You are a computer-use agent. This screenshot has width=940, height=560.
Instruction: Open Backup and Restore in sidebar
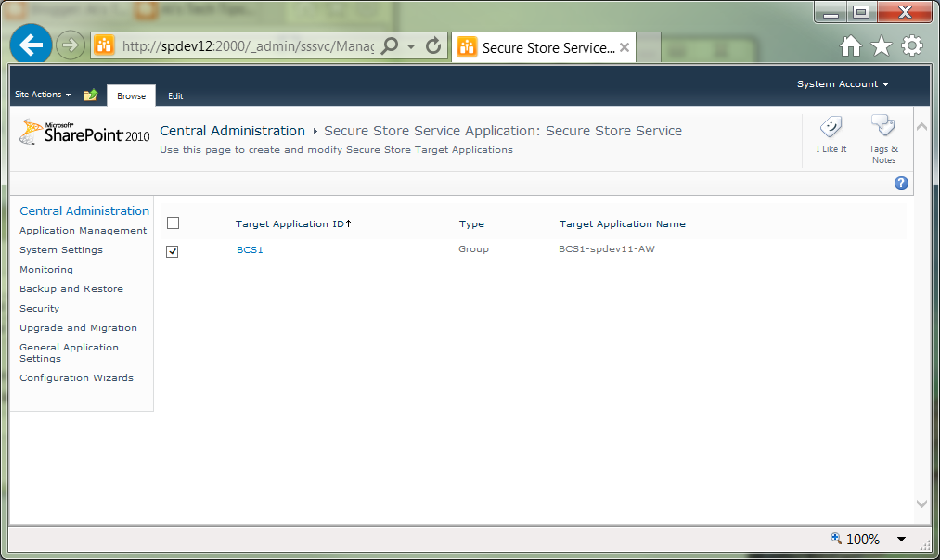pyautogui.click(x=71, y=288)
